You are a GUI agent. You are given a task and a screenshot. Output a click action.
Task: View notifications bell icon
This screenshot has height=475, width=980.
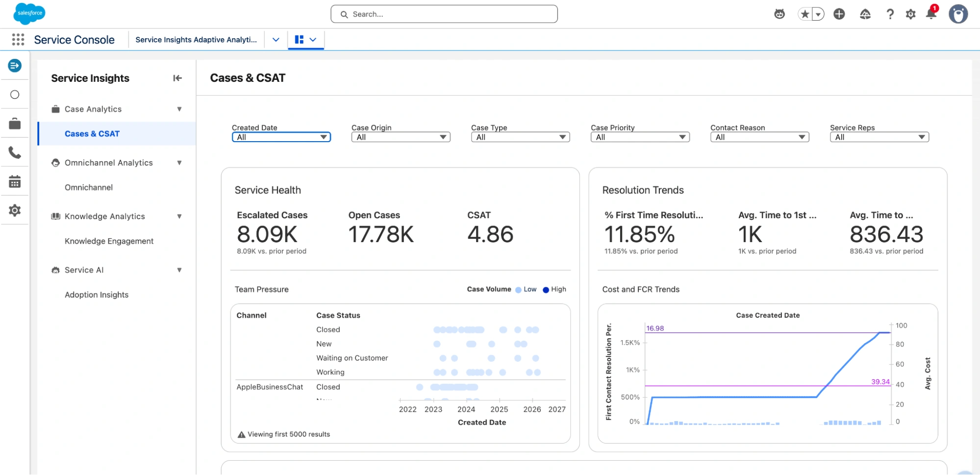click(931, 14)
